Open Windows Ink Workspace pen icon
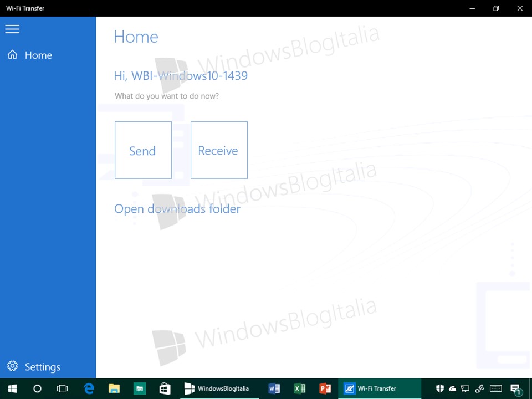532x399 pixels. pos(479,389)
